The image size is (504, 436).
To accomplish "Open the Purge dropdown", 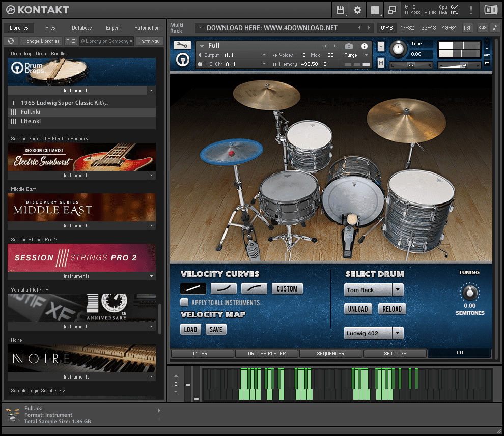I will tap(355, 55).
